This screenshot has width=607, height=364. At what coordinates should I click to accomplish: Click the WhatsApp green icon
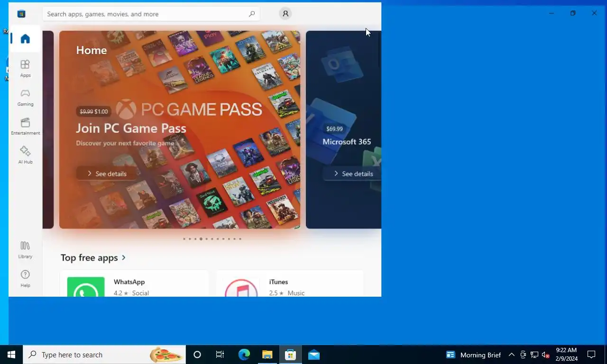(x=86, y=287)
